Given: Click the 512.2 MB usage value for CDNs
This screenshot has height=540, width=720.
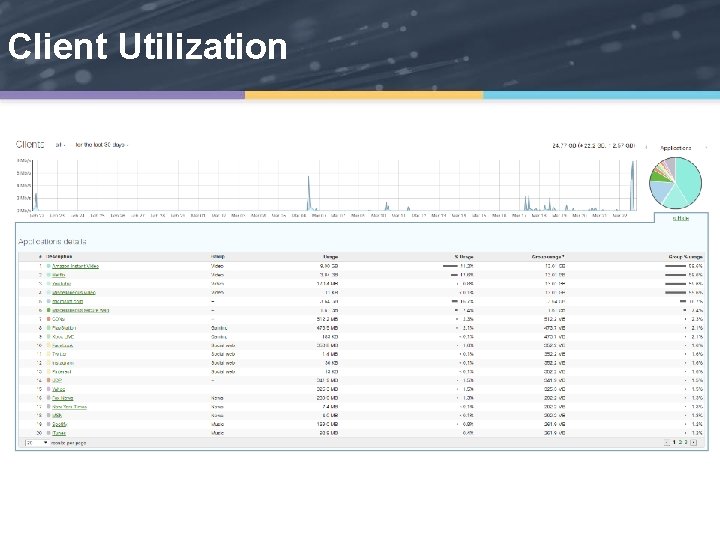Looking at the screenshot, I should (x=327, y=319).
